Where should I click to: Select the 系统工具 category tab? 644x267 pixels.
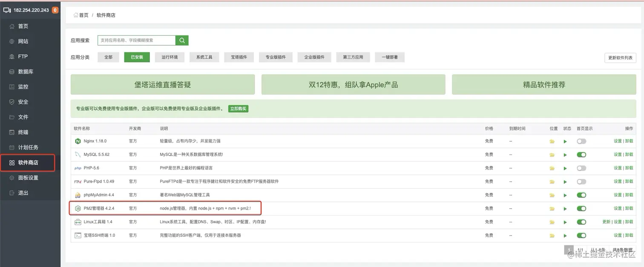(x=204, y=57)
